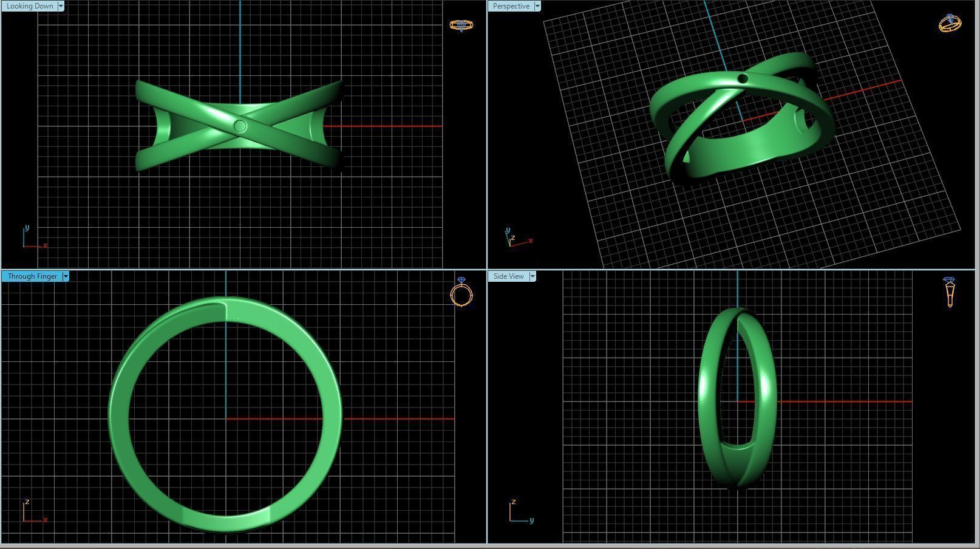Click the Side View viewport label

click(x=508, y=276)
